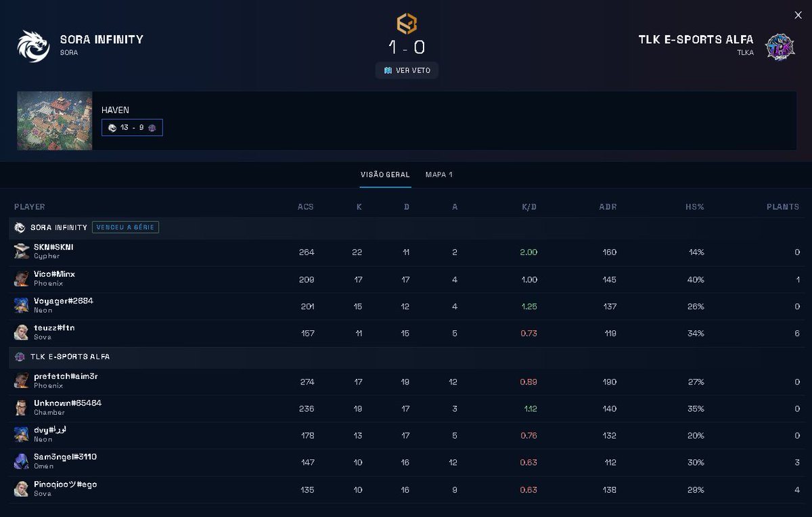Click the HAVEN map name label
This screenshot has height=517, width=812.
click(x=115, y=110)
